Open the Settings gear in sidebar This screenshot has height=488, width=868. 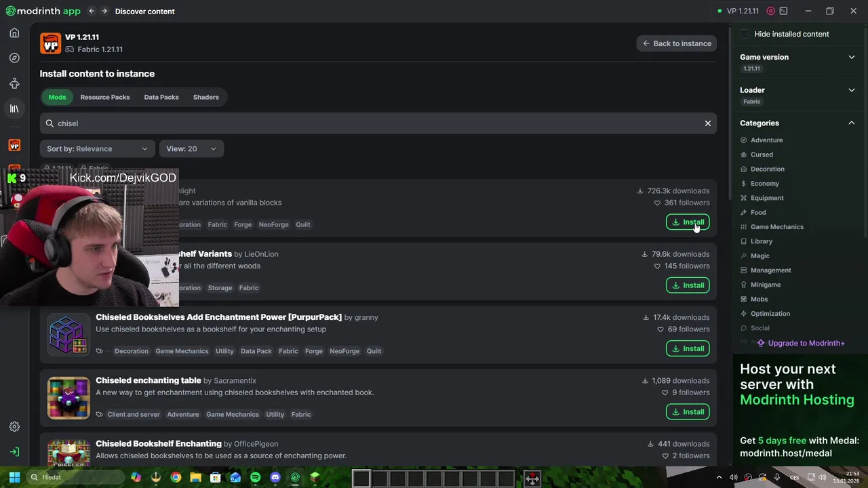(14, 426)
